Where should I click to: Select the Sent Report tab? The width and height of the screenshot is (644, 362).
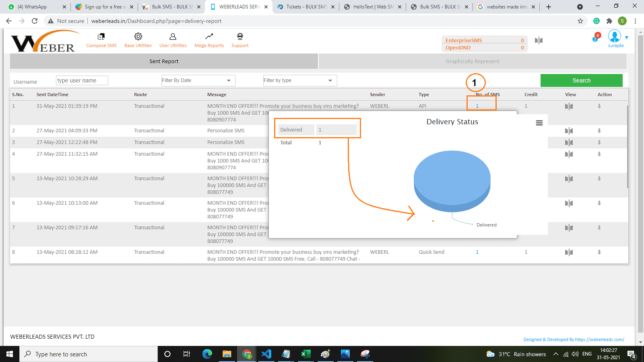[x=164, y=62]
